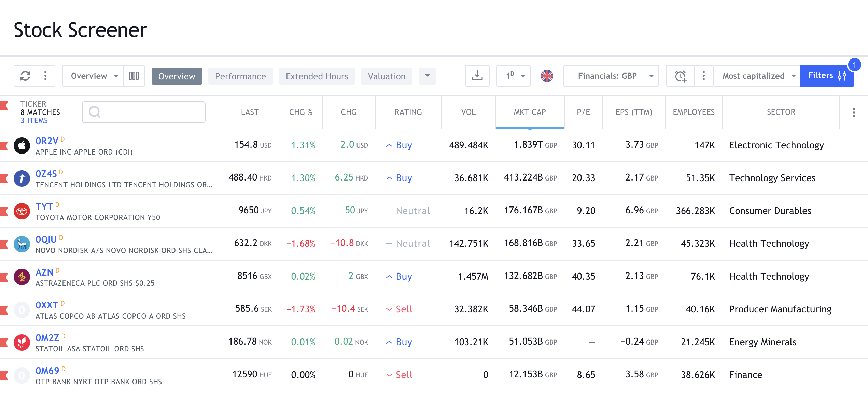
Task: Open the table header three-dot column menu
Action: tap(854, 112)
